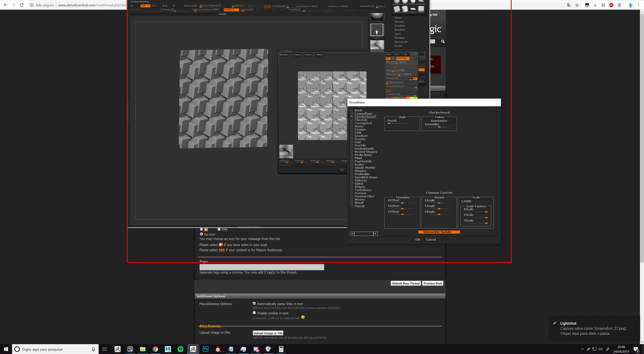The width and height of the screenshot is (644, 354).
Task: Click the Randomize colors button
Action: [x=439, y=121]
